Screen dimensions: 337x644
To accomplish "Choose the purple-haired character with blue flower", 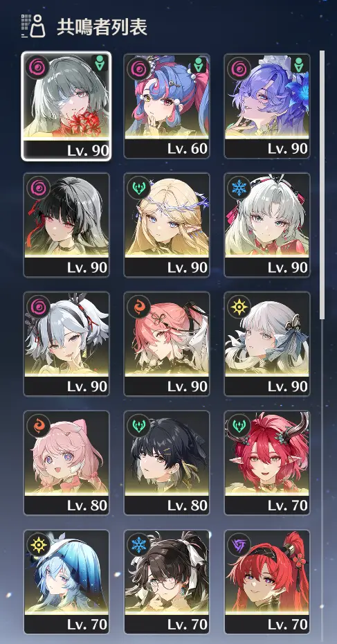I will point(267,106).
